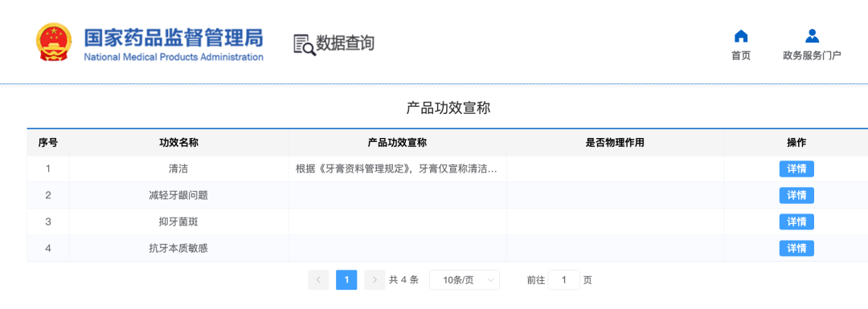Go to next page arrow
The width and height of the screenshot is (868, 309).
click(x=375, y=279)
